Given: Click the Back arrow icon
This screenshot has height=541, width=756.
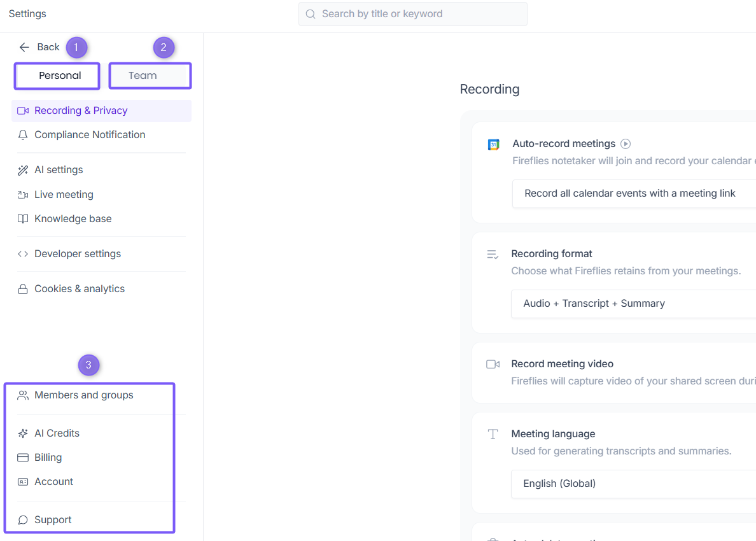Looking at the screenshot, I should (x=24, y=47).
